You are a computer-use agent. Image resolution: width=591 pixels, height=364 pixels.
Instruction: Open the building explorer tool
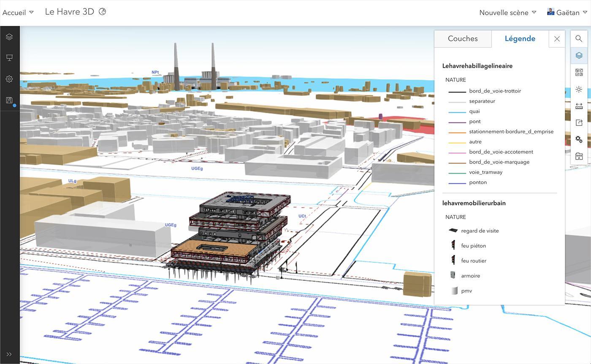tap(579, 156)
